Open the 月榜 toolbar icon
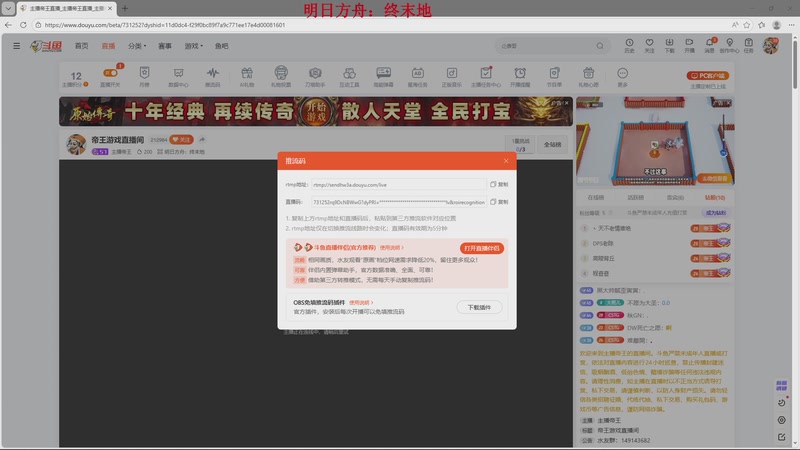This screenshot has width=800, height=450. [144, 76]
